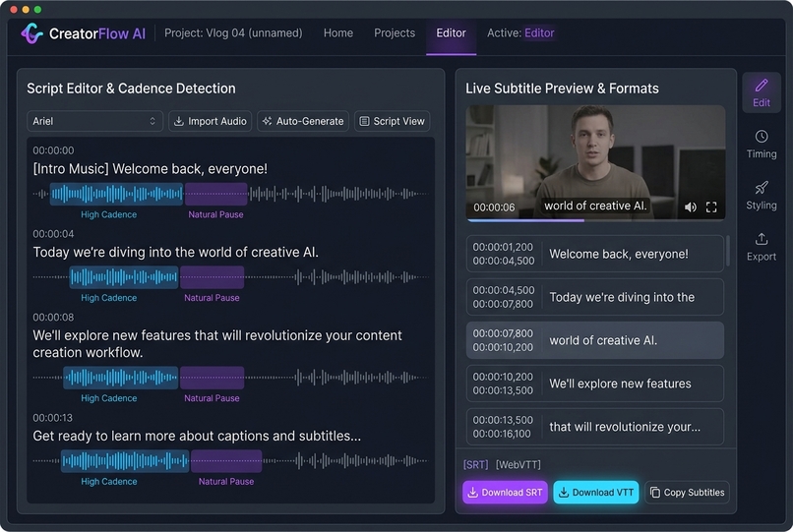The image size is (793, 532).
Task: Click timecode 00:00:16,100 in subtitle list
Action: (502, 434)
